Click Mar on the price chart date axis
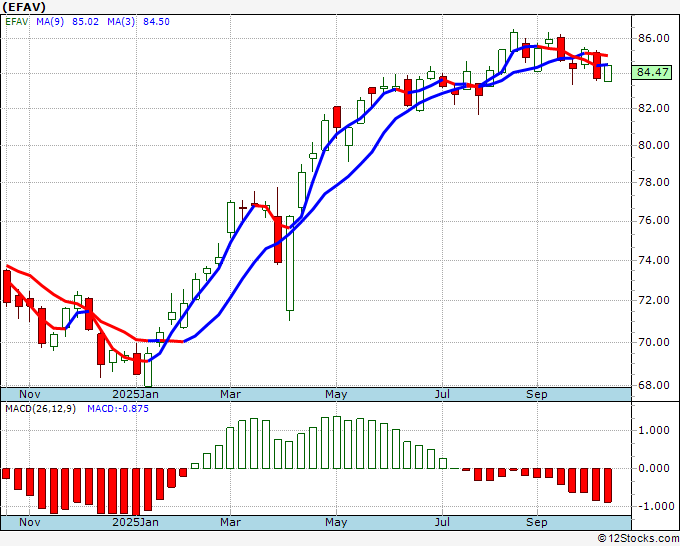Image resolution: width=680 pixels, height=546 pixels. [x=230, y=394]
